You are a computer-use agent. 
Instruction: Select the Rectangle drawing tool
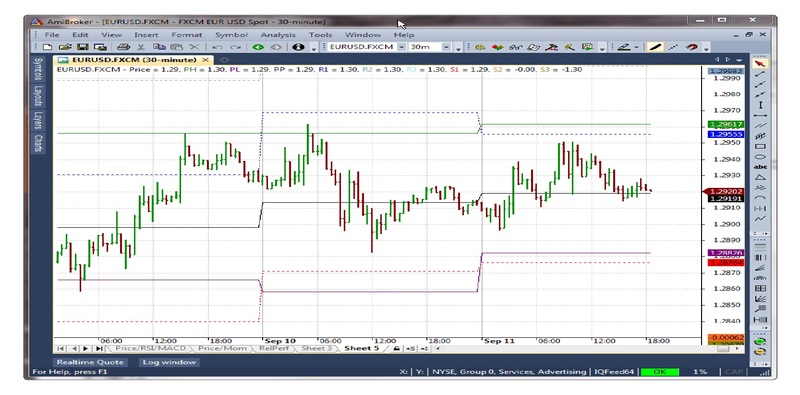(x=760, y=146)
